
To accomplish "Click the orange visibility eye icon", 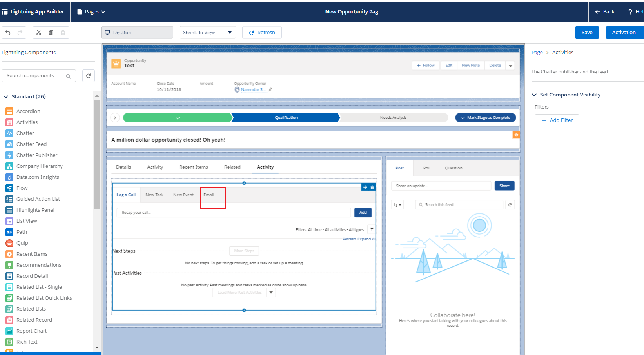I will coord(516,135).
